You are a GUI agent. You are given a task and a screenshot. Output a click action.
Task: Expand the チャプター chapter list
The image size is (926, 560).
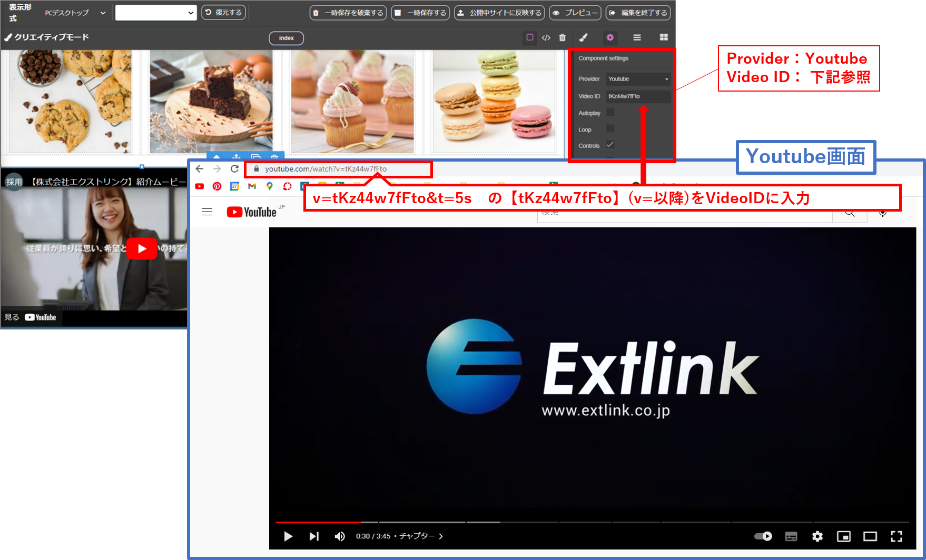point(421,536)
